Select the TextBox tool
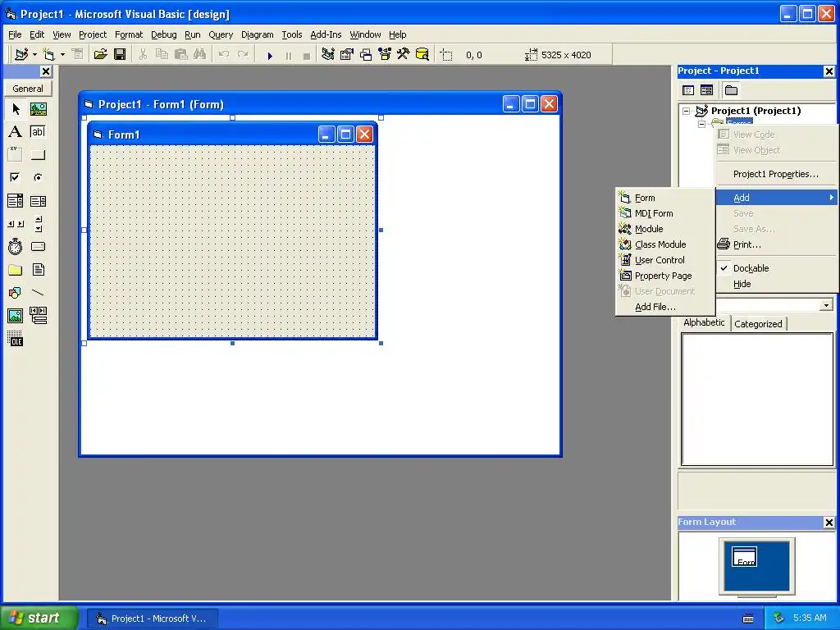Image resolution: width=840 pixels, height=630 pixels. [38, 132]
